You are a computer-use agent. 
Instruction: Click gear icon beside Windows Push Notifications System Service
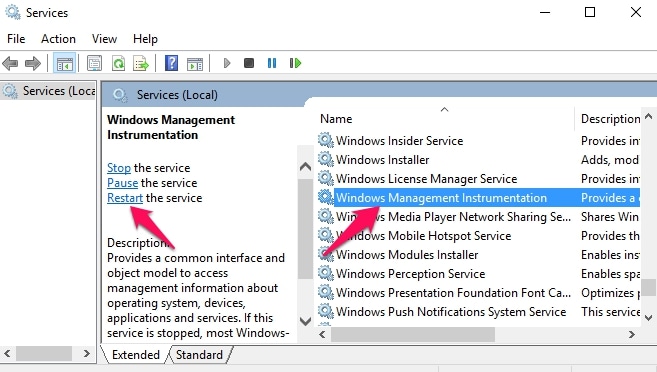(x=326, y=311)
